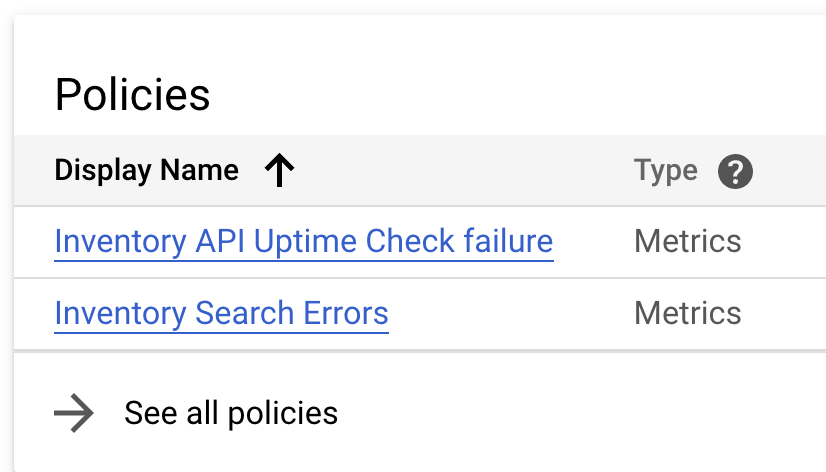Image resolution: width=826 pixels, height=472 pixels.
Task: Sort the table by Display Name header
Action: pyautogui.click(x=146, y=171)
